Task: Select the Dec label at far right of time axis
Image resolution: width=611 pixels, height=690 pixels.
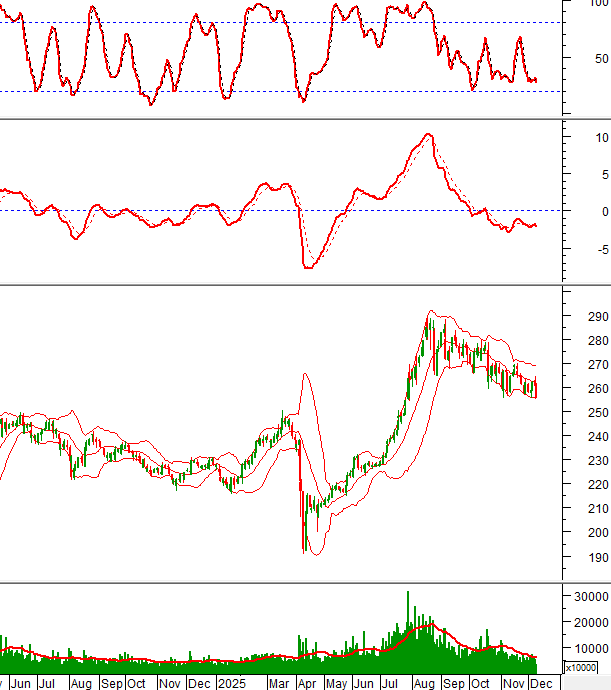Action: (540, 683)
